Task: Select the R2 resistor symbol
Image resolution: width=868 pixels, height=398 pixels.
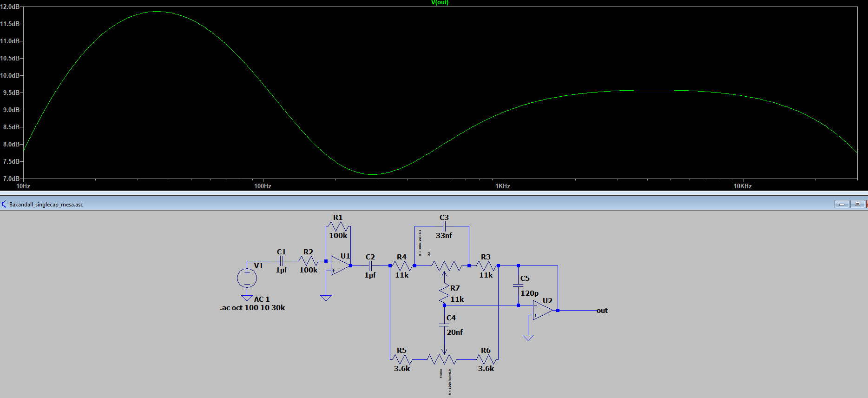Action: click(308, 261)
